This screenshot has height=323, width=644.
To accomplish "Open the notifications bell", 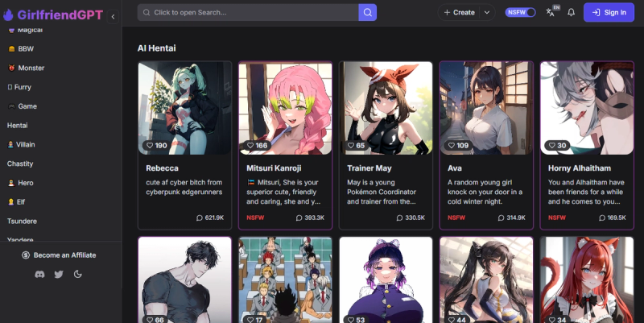I will point(571,12).
